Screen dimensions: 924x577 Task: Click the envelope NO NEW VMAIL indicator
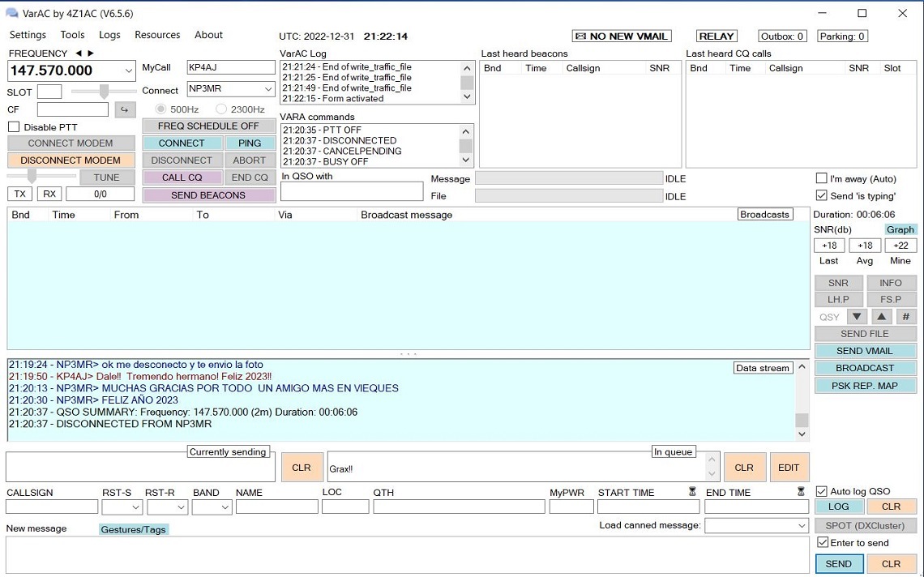621,36
